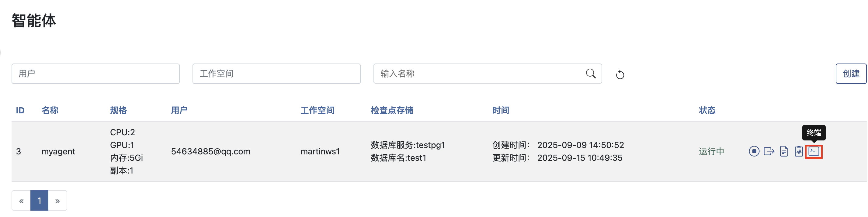Open the monitoring clipboard icon for myagent
This screenshot has width=868, height=217.
pos(799,151)
